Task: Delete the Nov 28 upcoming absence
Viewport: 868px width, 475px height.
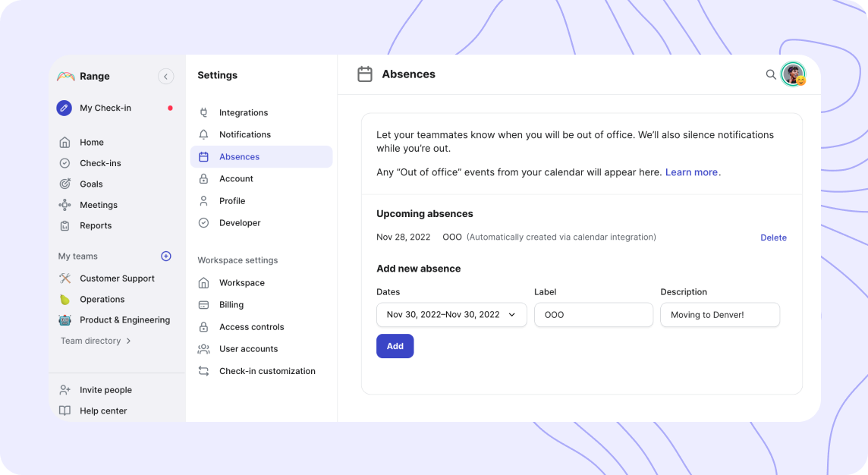Action: point(773,237)
